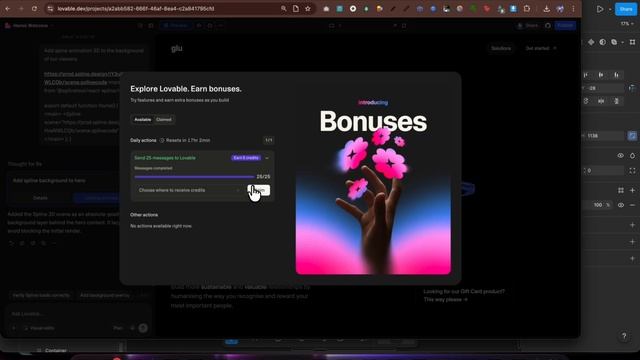640x360 pixels.
Task: Claim the earned credits reward
Action: [x=259, y=190]
